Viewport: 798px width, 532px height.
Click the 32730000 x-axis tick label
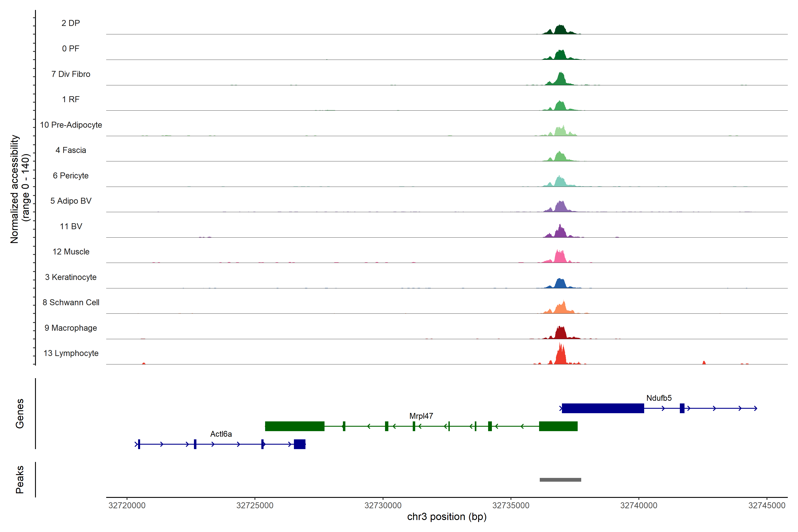tap(383, 506)
